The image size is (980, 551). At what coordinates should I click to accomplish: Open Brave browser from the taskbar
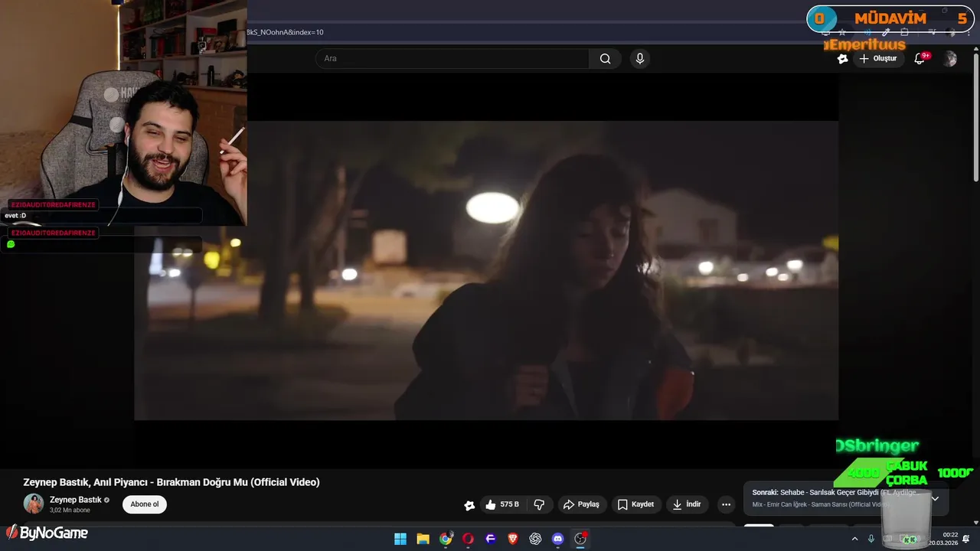pyautogui.click(x=513, y=539)
